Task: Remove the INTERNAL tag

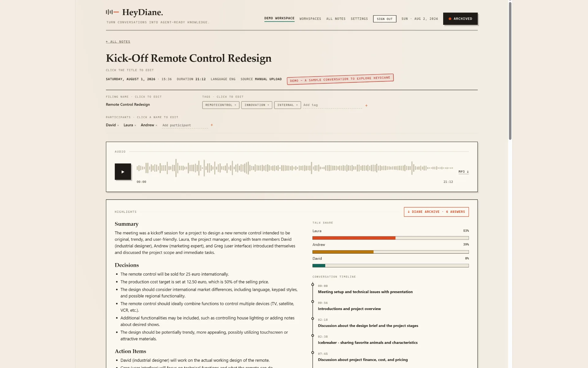Action: click(x=297, y=105)
